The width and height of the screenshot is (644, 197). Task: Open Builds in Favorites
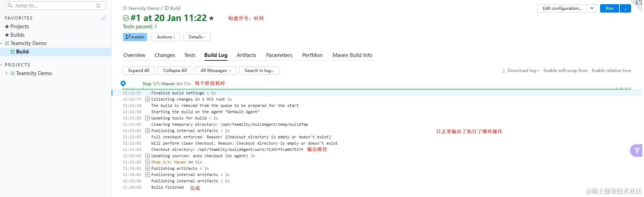(17, 35)
